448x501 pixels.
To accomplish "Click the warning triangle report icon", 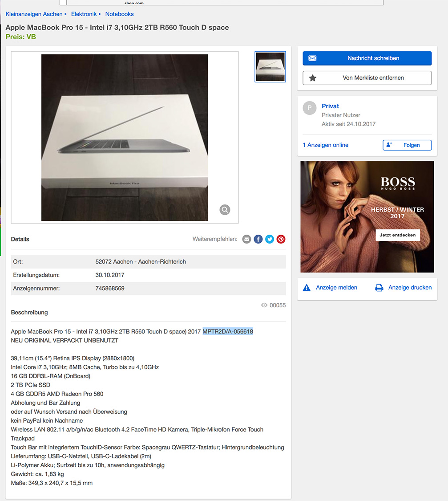I will tap(307, 288).
